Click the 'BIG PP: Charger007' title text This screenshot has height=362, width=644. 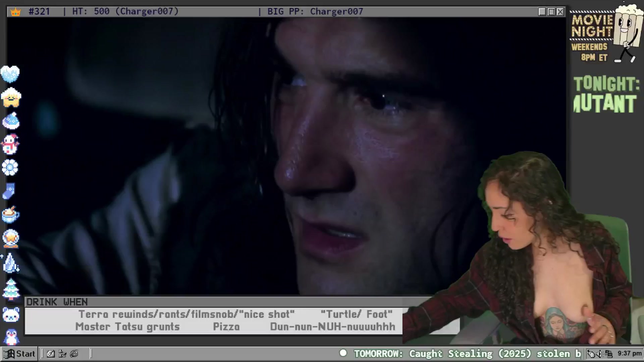tap(315, 11)
